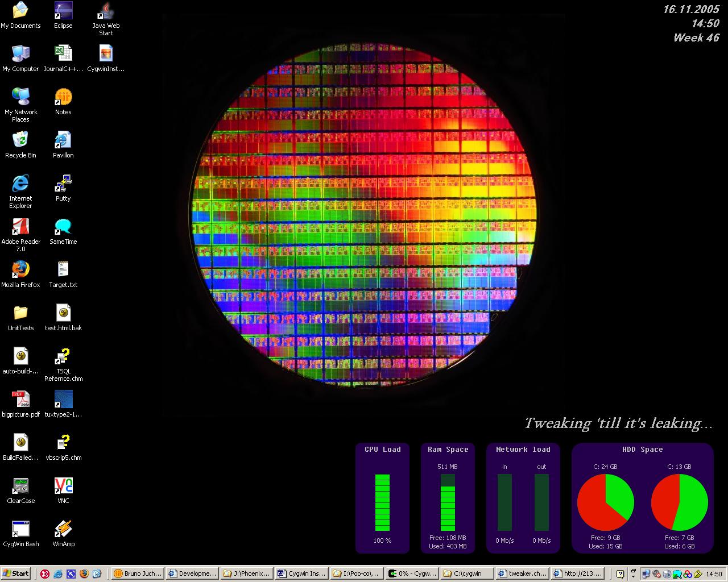Select the Adobe Reader 7.0 icon
The width and height of the screenshot is (728, 582).
20,227
